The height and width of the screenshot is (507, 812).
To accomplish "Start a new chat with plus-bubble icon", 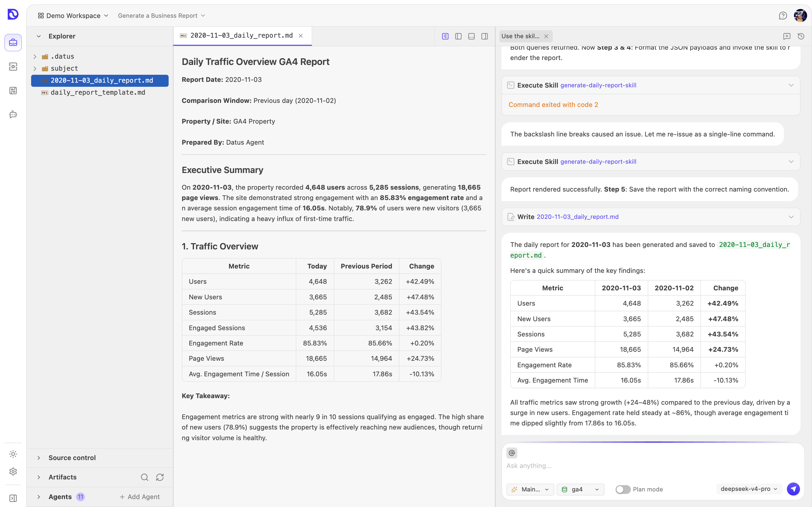I will pos(787,36).
